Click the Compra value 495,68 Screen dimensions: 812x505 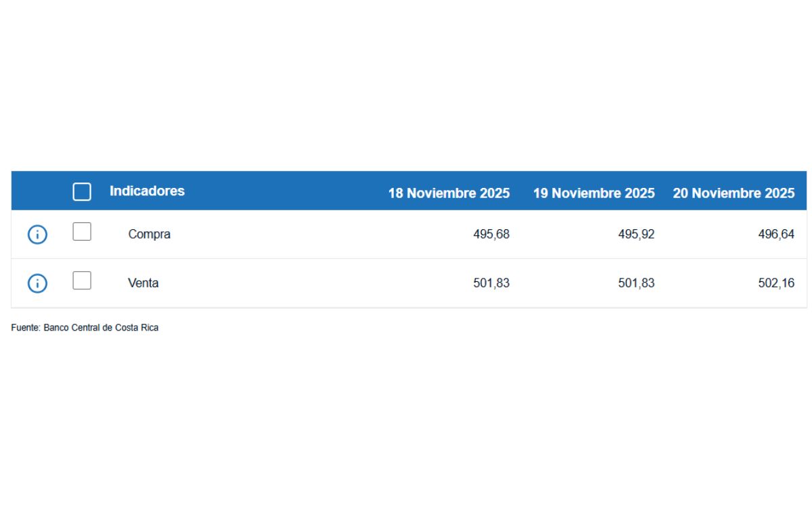coord(491,235)
